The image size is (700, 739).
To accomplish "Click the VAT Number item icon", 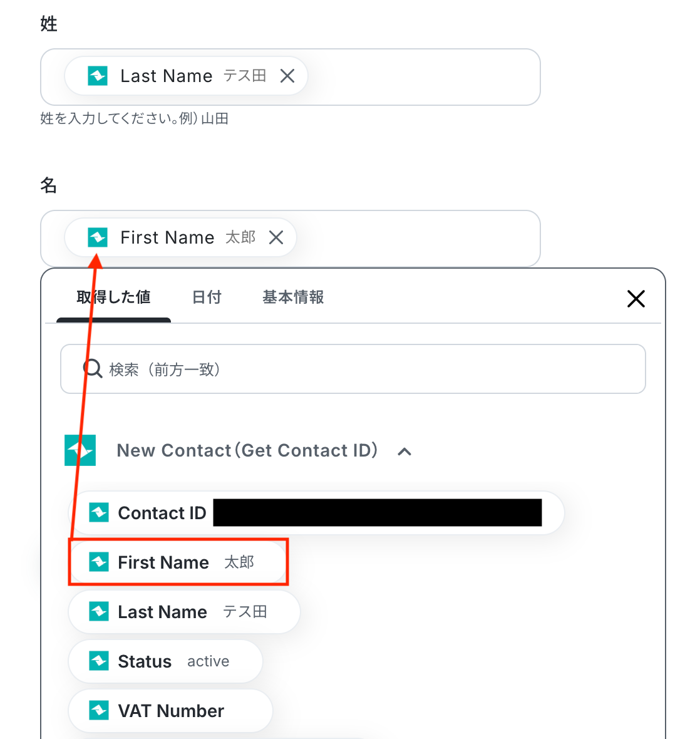I will click(x=99, y=711).
